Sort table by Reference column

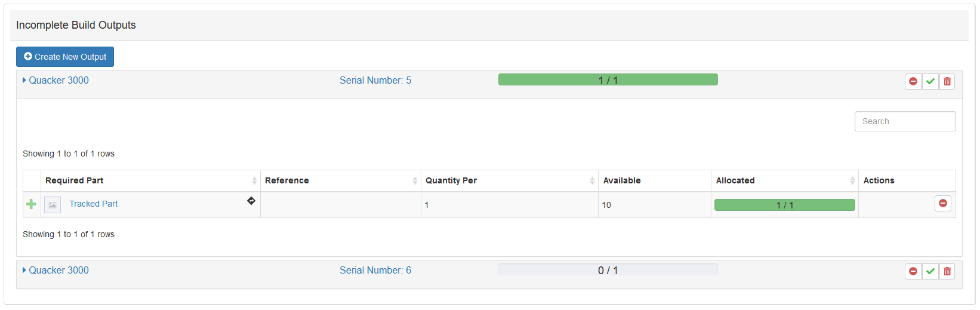286,180
